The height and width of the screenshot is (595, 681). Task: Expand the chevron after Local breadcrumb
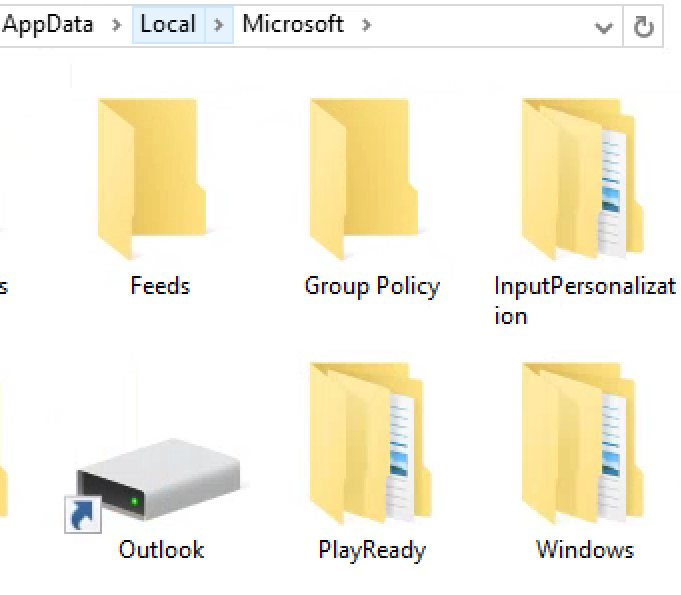[x=219, y=25]
